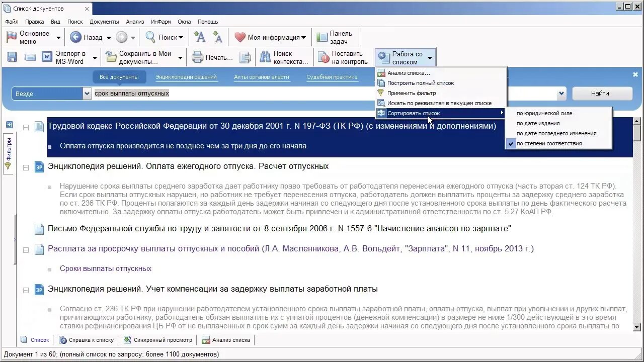Click Поставить на контроль icon
The width and height of the screenshot is (644, 362).
324,57
